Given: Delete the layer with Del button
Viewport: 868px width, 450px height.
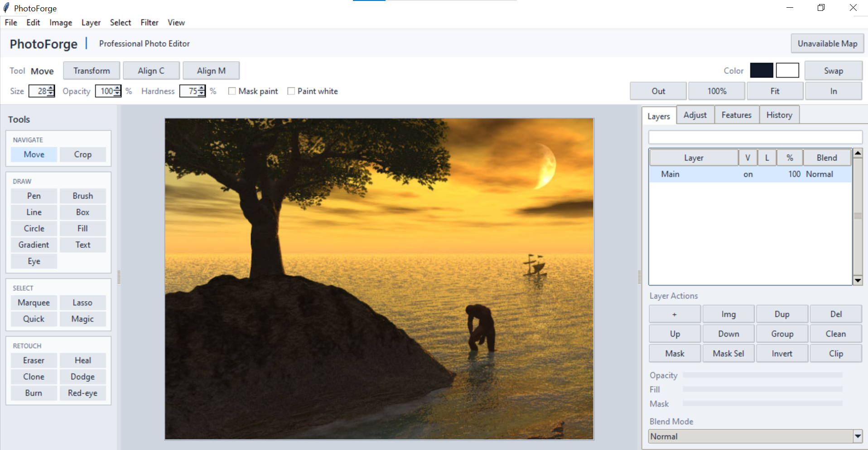Looking at the screenshot, I should tap(836, 314).
